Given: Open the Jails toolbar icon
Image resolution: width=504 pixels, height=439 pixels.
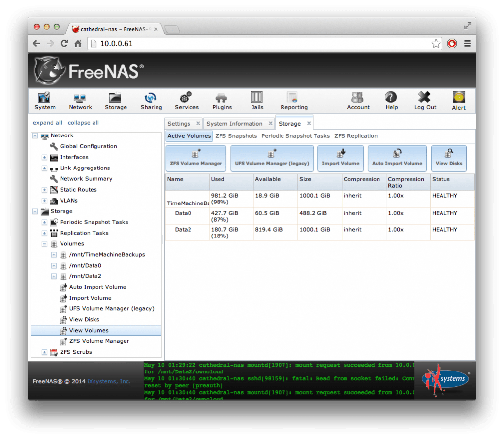Looking at the screenshot, I should click(x=257, y=101).
